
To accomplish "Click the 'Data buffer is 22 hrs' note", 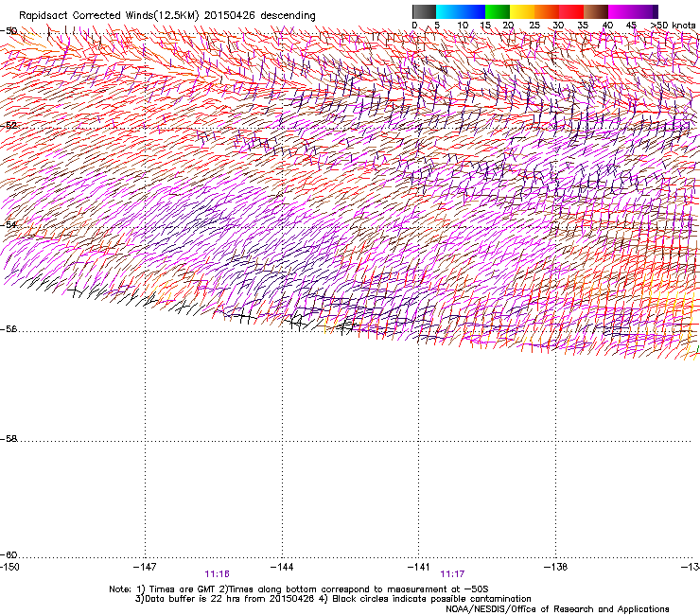I will point(333,599).
